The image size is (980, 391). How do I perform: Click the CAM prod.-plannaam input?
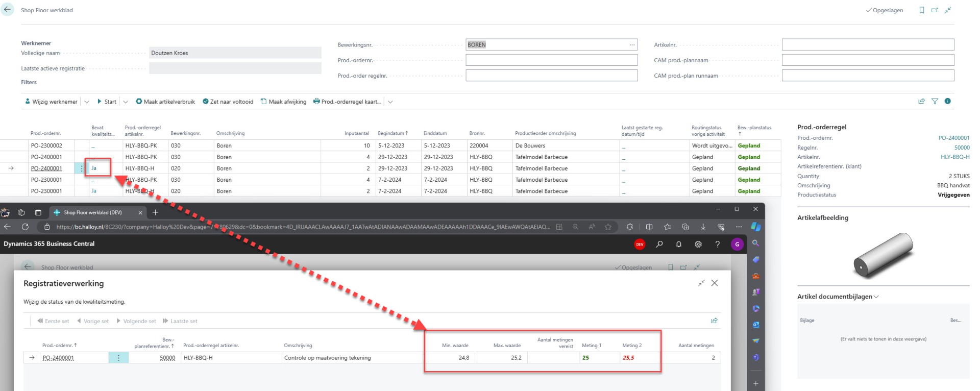point(868,60)
